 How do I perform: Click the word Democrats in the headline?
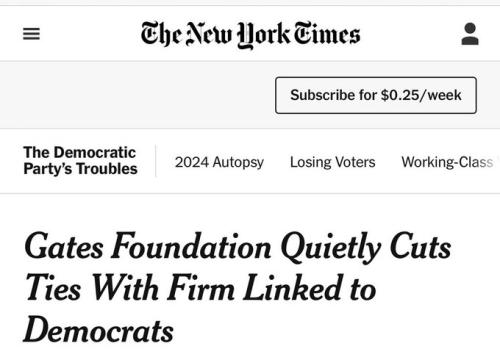point(99,329)
